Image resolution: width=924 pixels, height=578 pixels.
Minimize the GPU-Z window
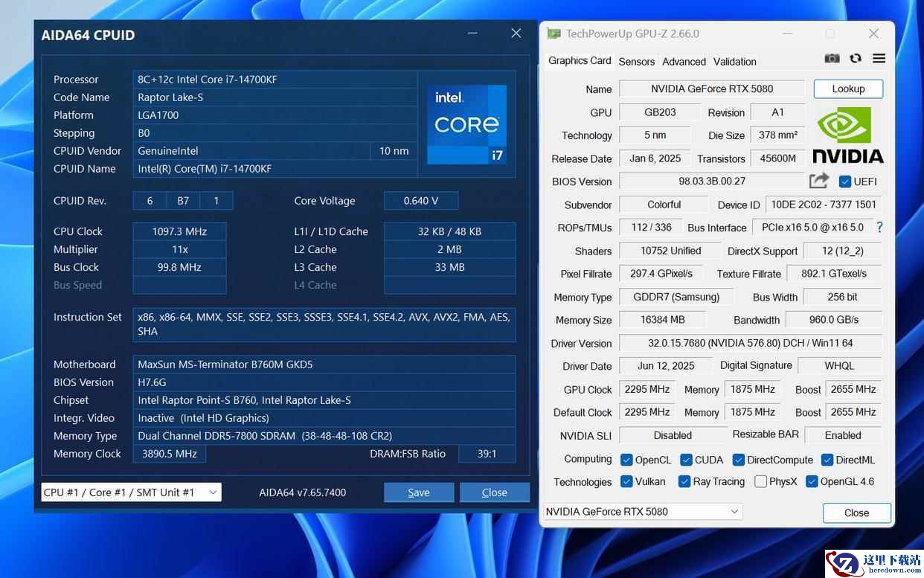786,33
